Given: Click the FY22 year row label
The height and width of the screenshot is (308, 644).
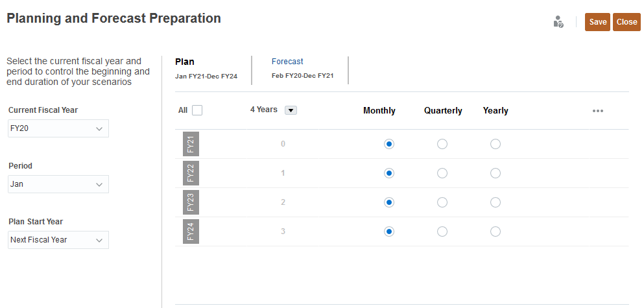Looking at the screenshot, I should [x=191, y=173].
